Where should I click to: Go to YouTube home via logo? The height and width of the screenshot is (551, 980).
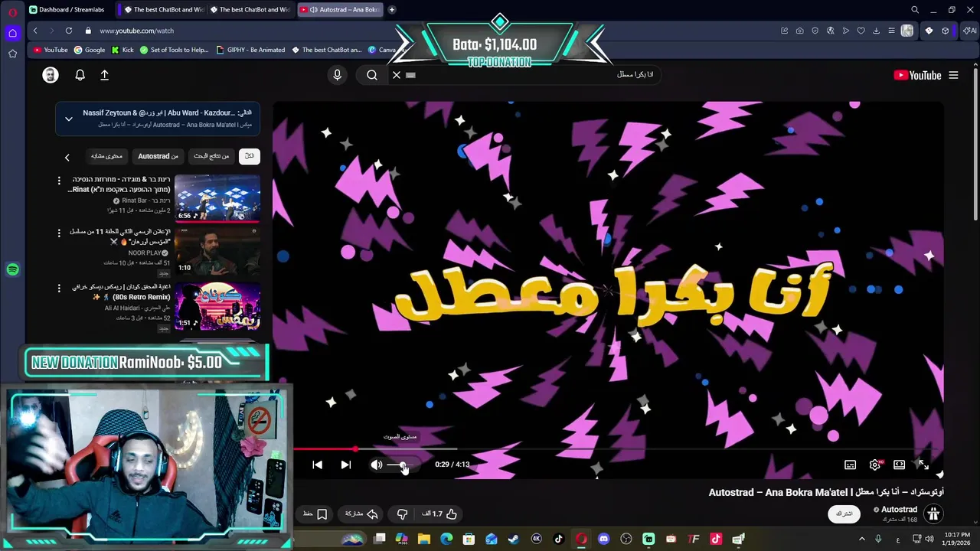917,75
